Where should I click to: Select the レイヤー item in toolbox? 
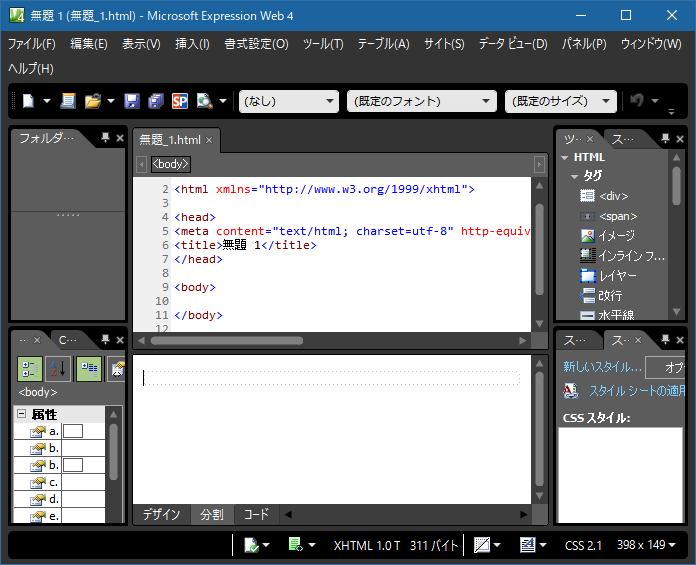[608, 276]
